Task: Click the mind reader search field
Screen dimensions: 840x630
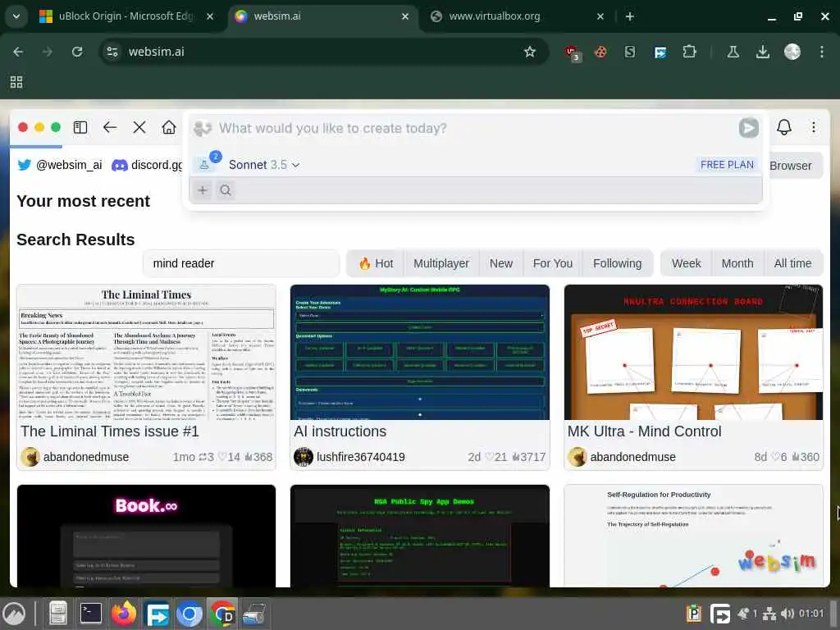Action: click(241, 263)
